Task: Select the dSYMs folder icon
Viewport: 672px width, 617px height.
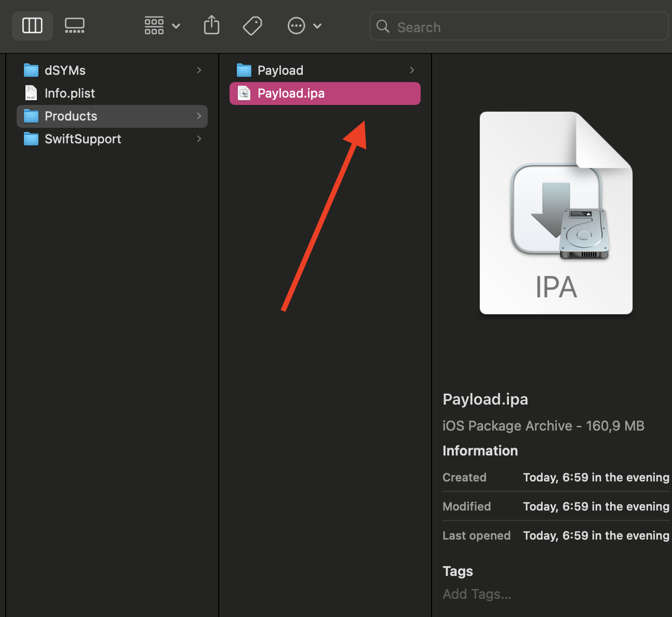Action: tap(31, 70)
